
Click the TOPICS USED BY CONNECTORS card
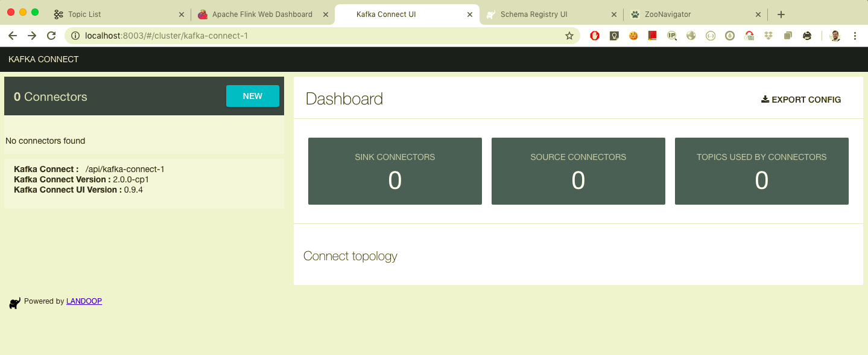coord(762,171)
